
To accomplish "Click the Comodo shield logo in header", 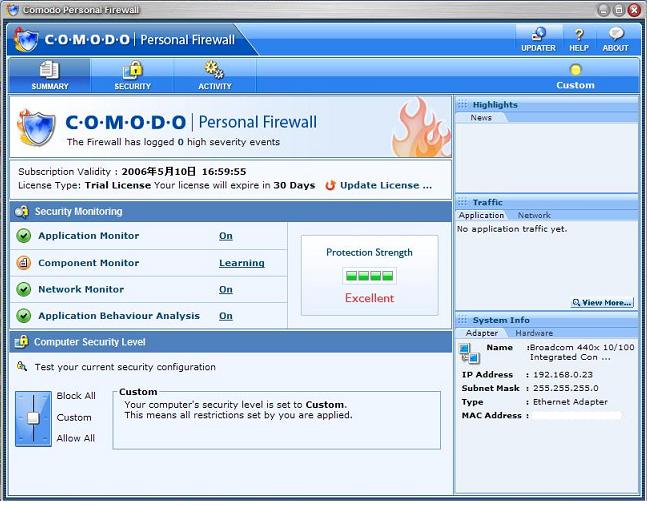I will [x=26, y=41].
